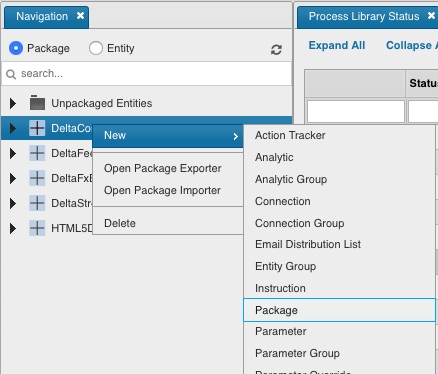Expand the HTML5 package node

pyautogui.click(x=13, y=228)
